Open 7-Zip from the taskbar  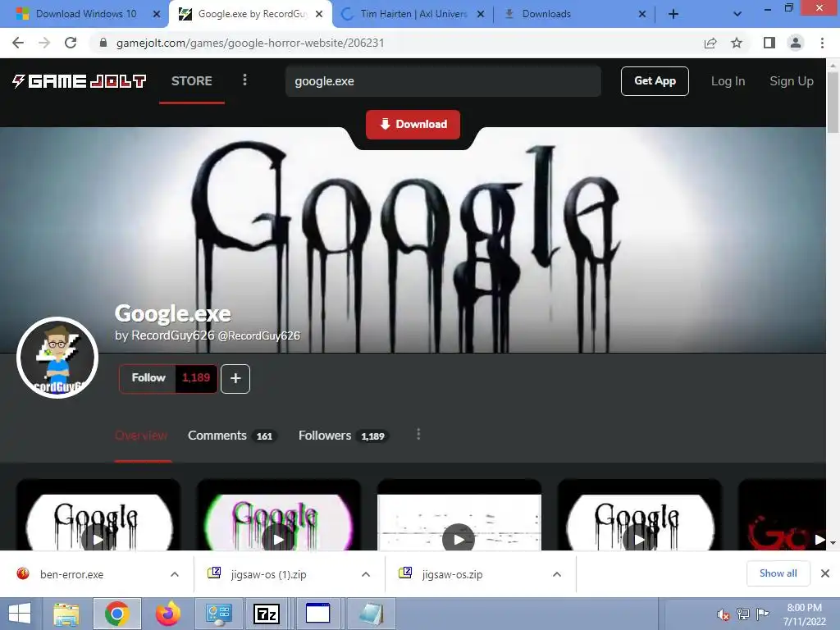(x=267, y=614)
